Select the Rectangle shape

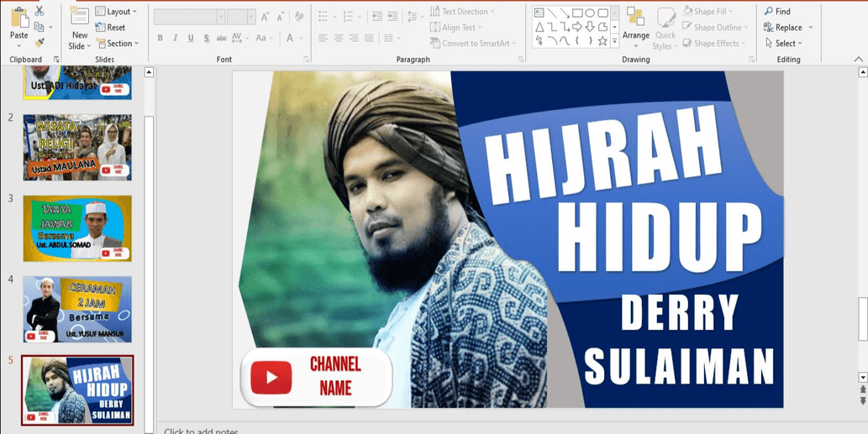tap(577, 13)
